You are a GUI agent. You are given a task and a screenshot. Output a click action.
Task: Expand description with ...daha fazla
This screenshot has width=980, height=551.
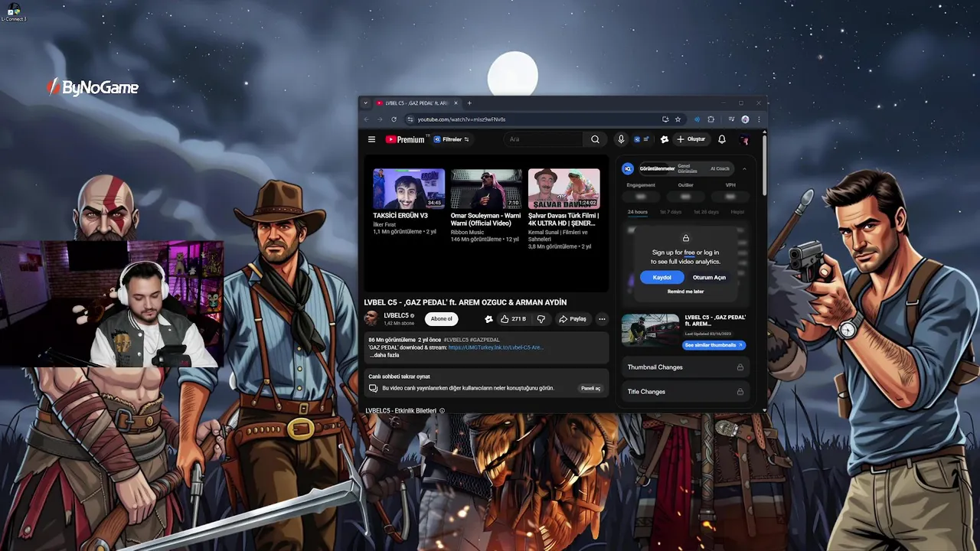(x=384, y=355)
